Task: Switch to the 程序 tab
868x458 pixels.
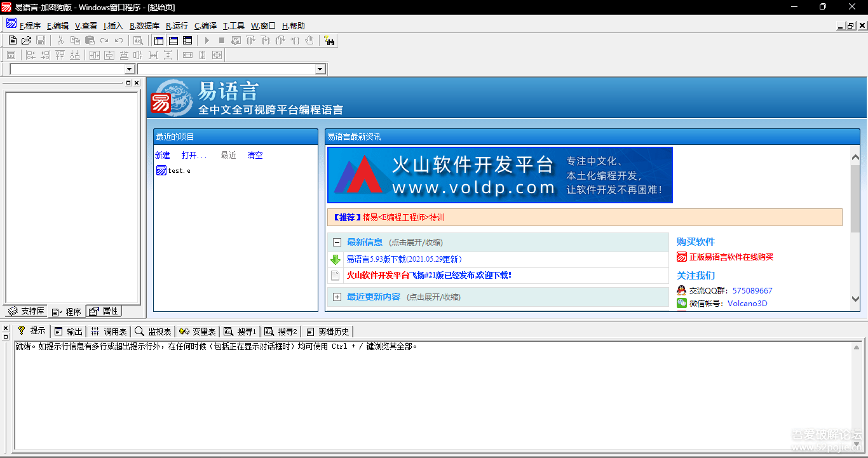Action: [67, 311]
